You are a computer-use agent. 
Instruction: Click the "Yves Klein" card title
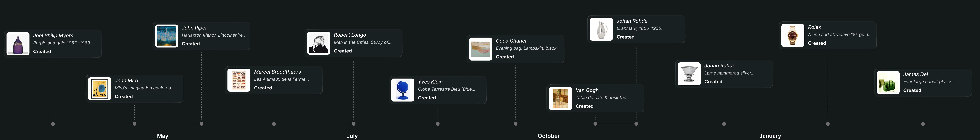(x=430, y=82)
